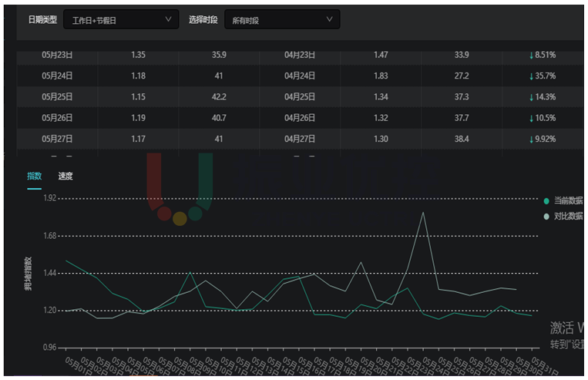This screenshot has width=588, height=380.
Task: Open the 所有时段 time period dropdown
Action: 281,20
